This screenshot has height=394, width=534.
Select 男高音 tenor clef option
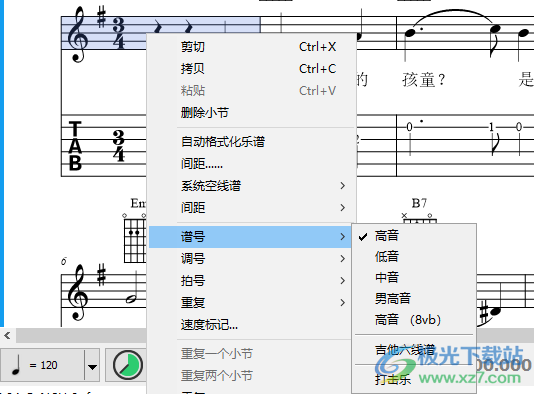tap(414, 299)
